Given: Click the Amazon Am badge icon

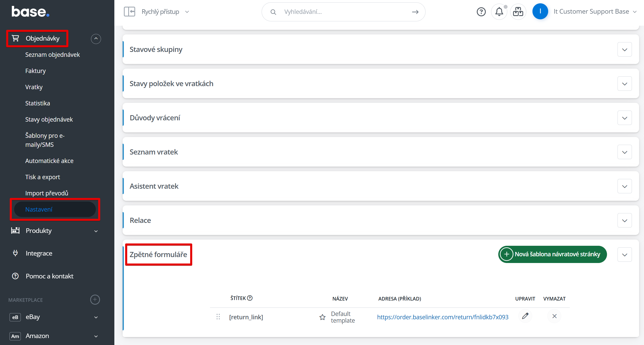Looking at the screenshot, I should click(15, 336).
